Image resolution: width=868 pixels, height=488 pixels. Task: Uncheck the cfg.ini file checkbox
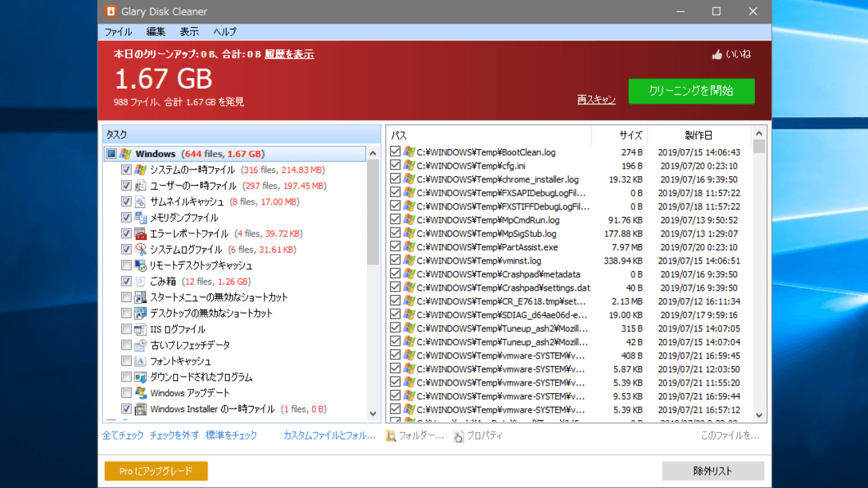coord(395,165)
